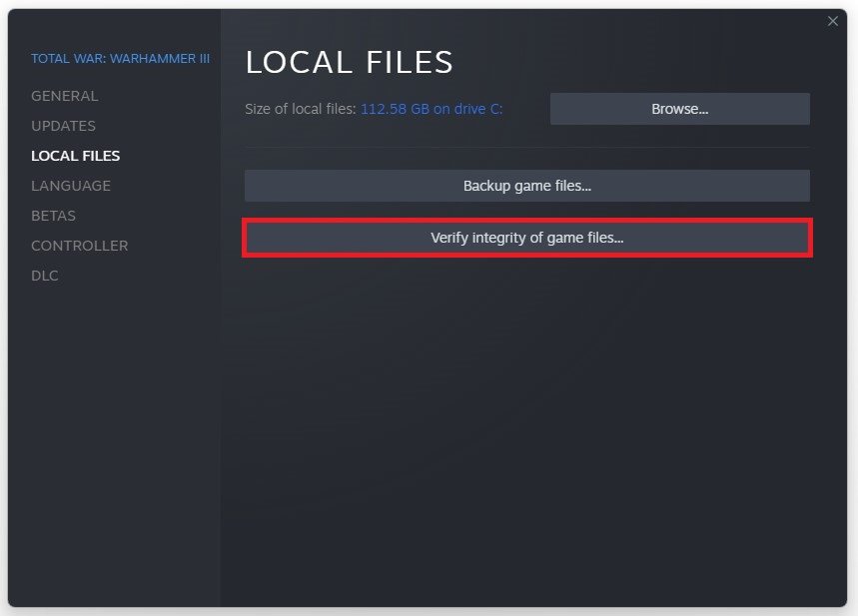Select the blue game name in the sidebar
The height and width of the screenshot is (616, 858).
point(121,59)
